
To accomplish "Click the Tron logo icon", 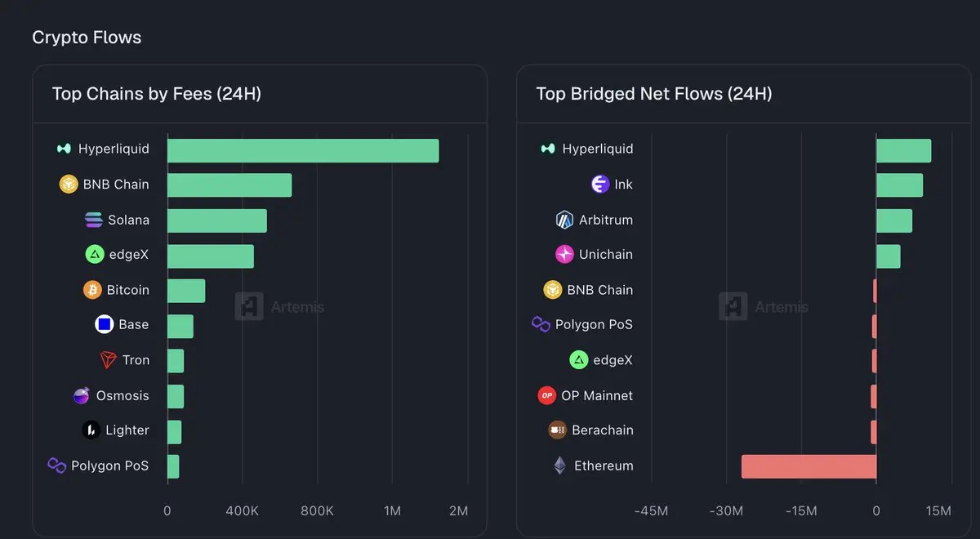I will (x=108, y=360).
